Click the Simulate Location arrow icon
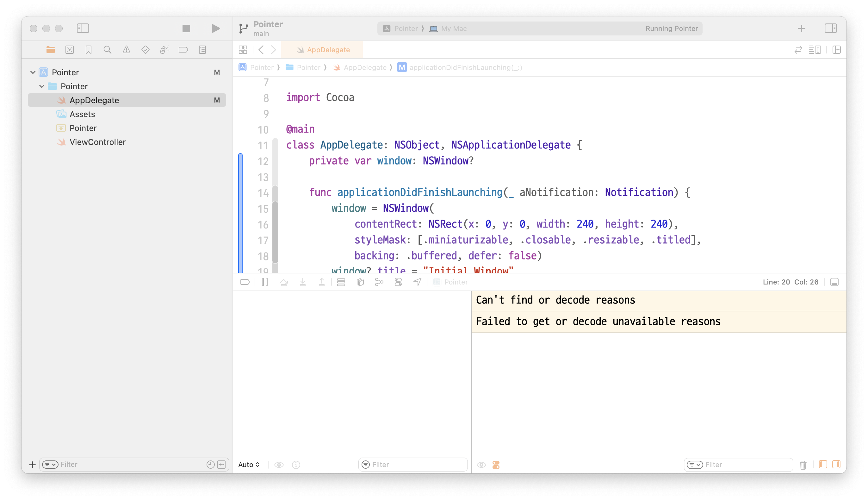 point(417,282)
